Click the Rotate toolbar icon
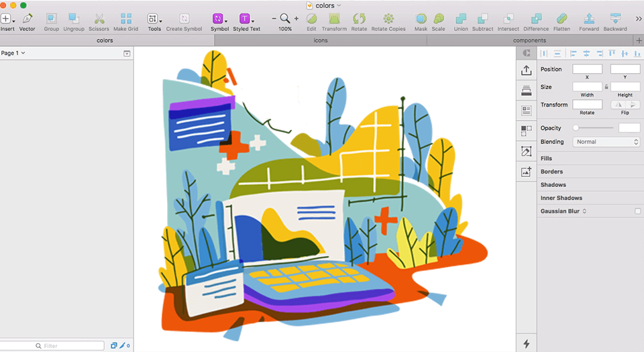The width and height of the screenshot is (644, 352). point(359,19)
